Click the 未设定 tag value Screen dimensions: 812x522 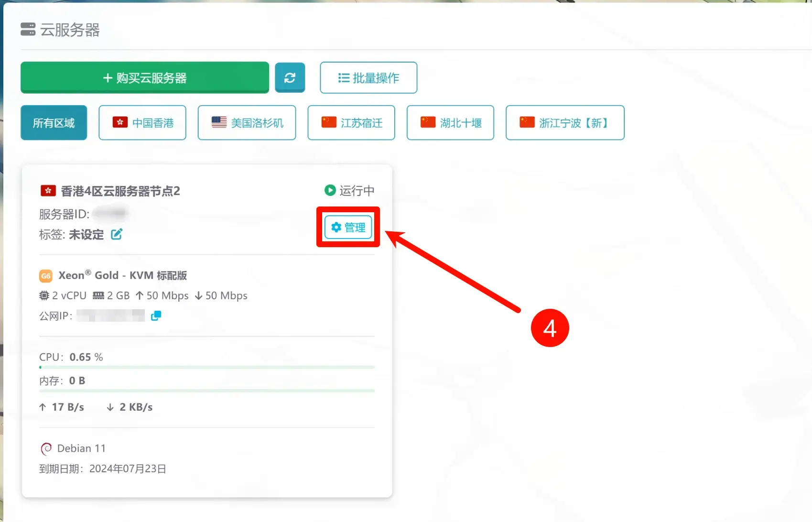coord(87,235)
